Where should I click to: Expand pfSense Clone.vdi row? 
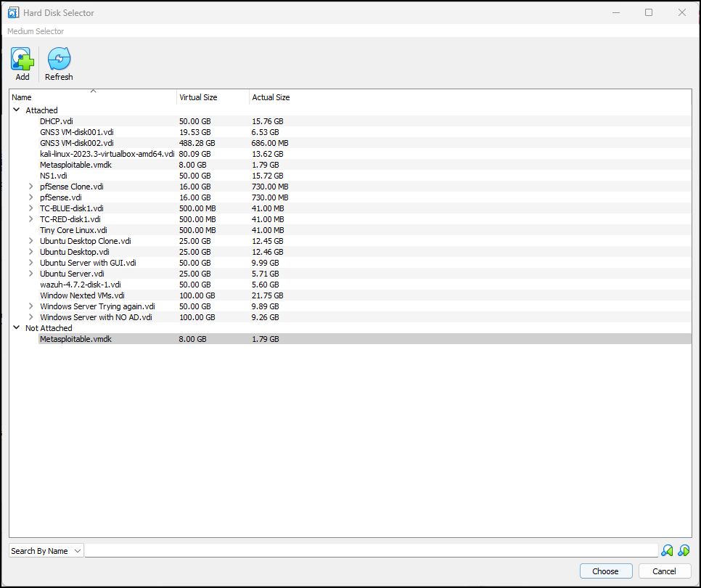[31, 187]
